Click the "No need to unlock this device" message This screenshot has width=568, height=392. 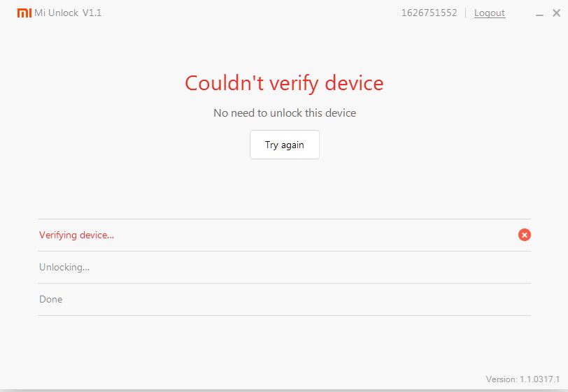pos(284,112)
